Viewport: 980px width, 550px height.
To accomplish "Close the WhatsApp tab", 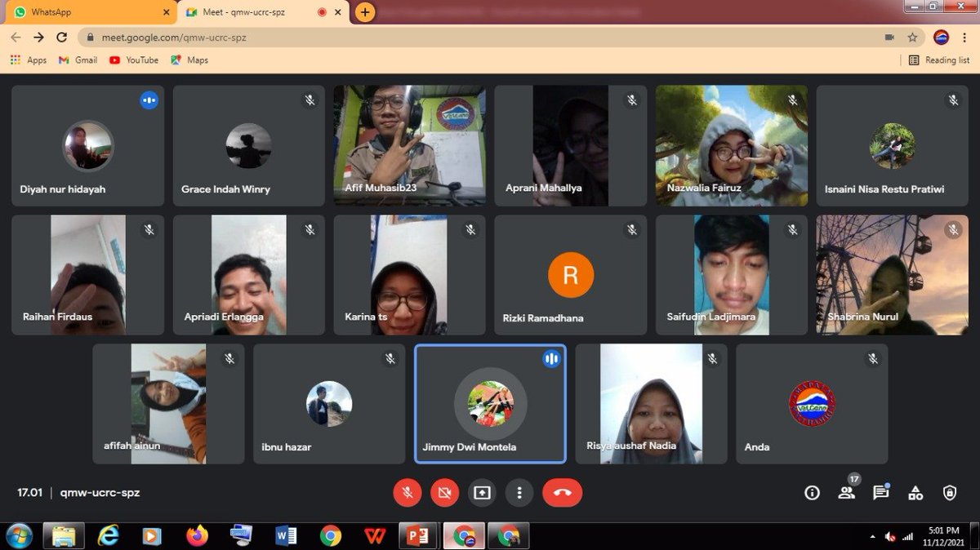I will click(x=167, y=12).
